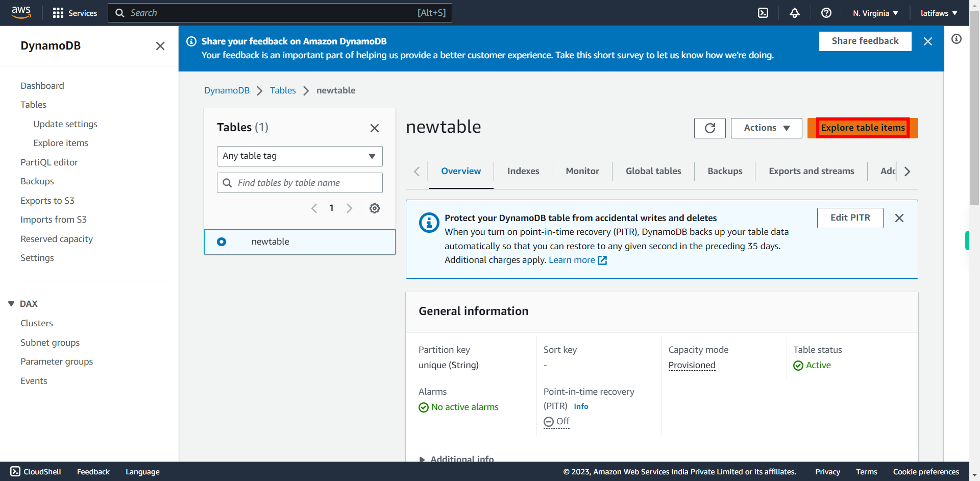Open the Services grid menu
The width and height of the screenshot is (980, 481).
pos(75,13)
